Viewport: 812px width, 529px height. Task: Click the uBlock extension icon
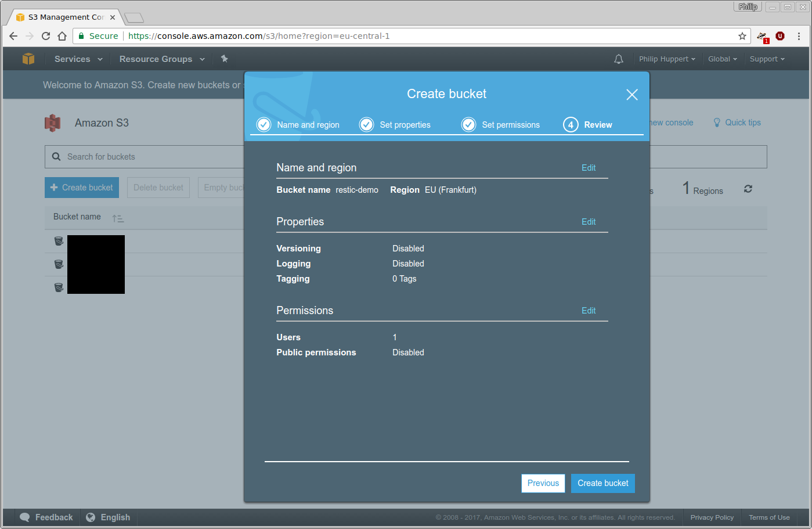(x=780, y=36)
